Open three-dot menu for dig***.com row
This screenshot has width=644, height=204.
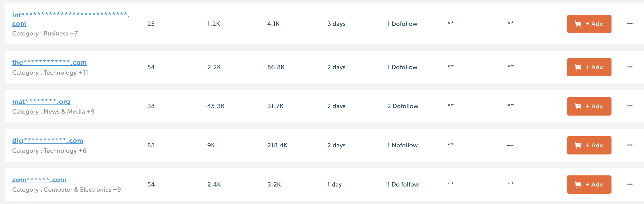pos(629,145)
